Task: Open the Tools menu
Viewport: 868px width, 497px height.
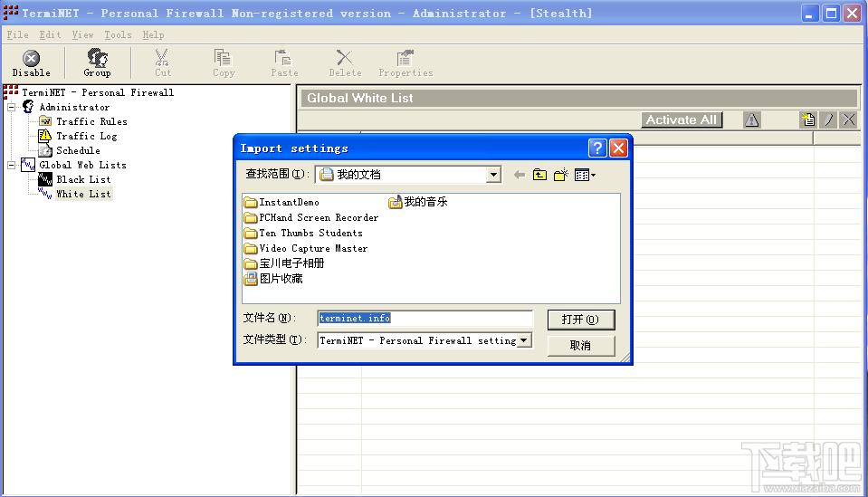Action: [118, 35]
